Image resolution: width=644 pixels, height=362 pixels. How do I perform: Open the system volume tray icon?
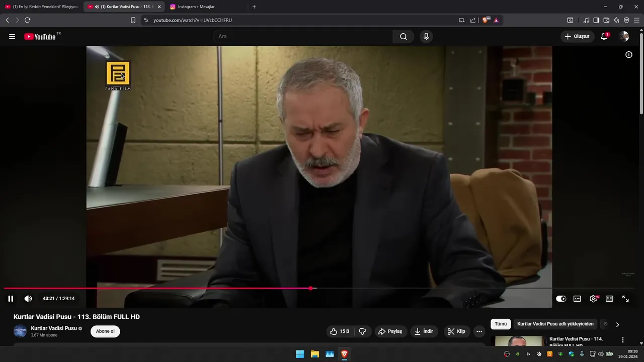click(601, 354)
